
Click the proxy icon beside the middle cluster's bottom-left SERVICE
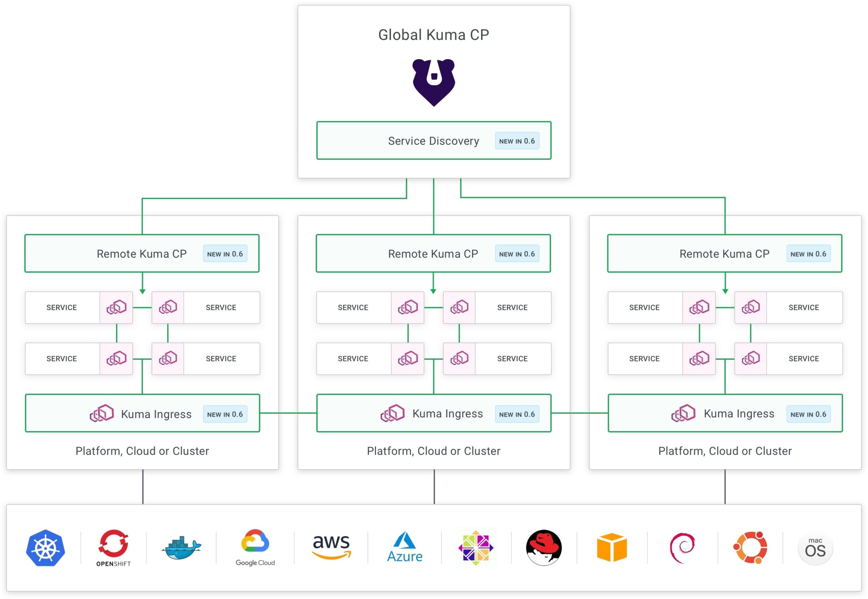[x=408, y=359]
